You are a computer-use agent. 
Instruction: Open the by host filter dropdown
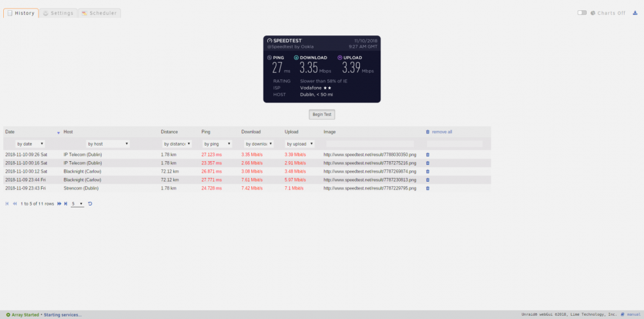108,144
